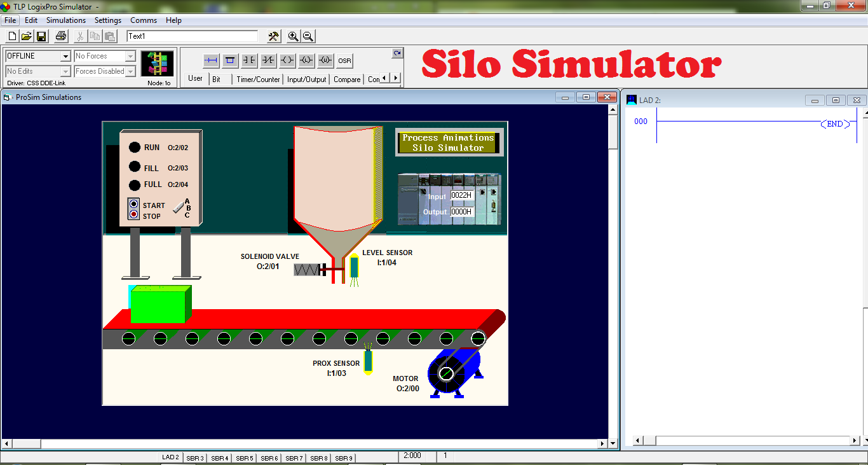
Task: Open the Simulations menu
Action: [x=65, y=20]
